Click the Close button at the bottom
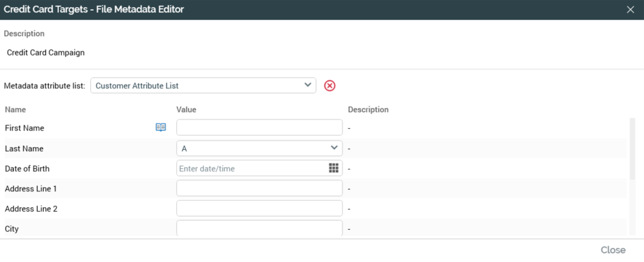Screen dimensions: 644x262 tap(613, 250)
